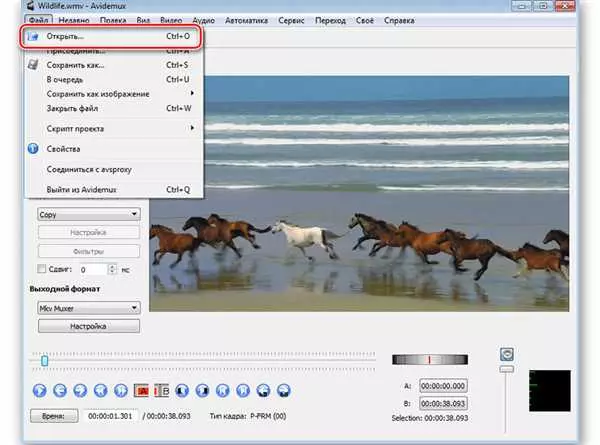The image size is (600, 445).
Task: Jump to previous keyframe using double-left arrow
Action: pos(101,391)
